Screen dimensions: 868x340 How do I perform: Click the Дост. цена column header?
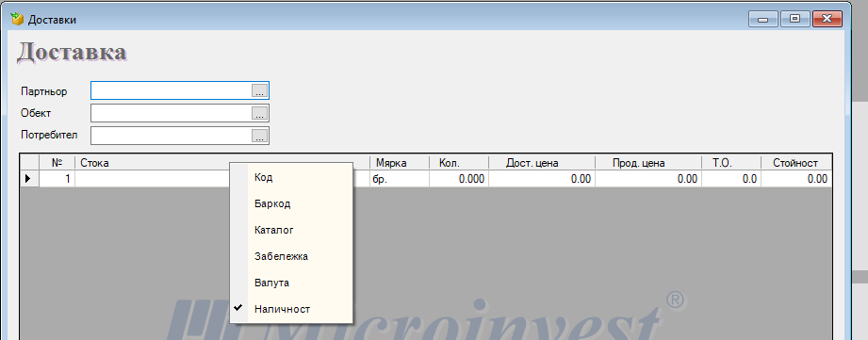[x=542, y=163]
